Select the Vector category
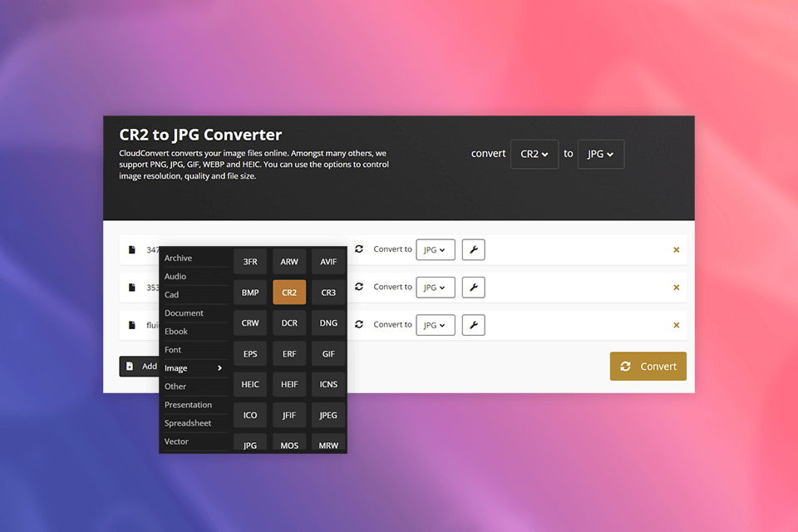 [176, 441]
